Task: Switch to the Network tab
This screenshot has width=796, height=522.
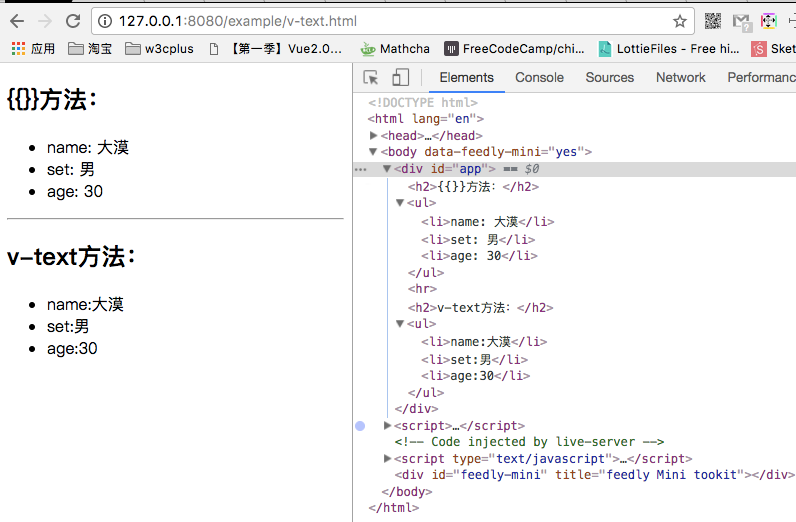Action: pyautogui.click(x=680, y=78)
